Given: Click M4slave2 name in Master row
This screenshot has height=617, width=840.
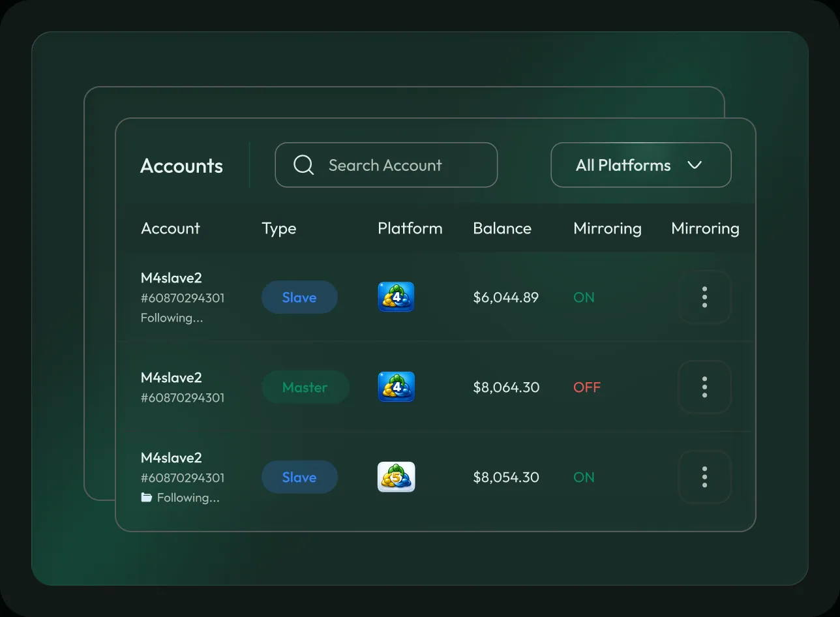Looking at the screenshot, I should (172, 378).
